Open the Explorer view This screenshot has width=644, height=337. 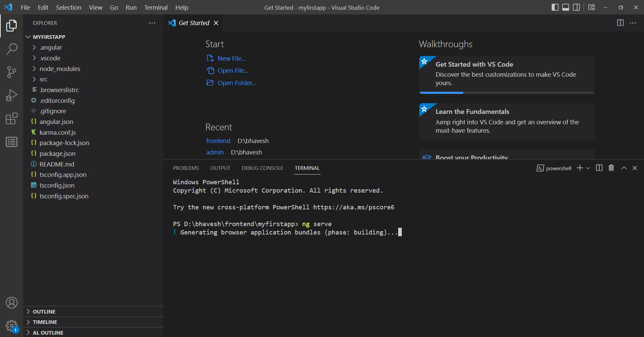tap(12, 26)
